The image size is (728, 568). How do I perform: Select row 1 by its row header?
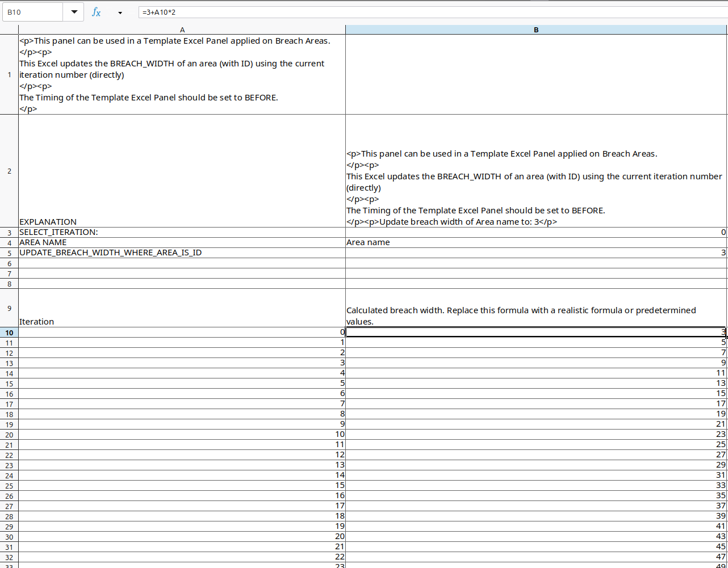9,74
